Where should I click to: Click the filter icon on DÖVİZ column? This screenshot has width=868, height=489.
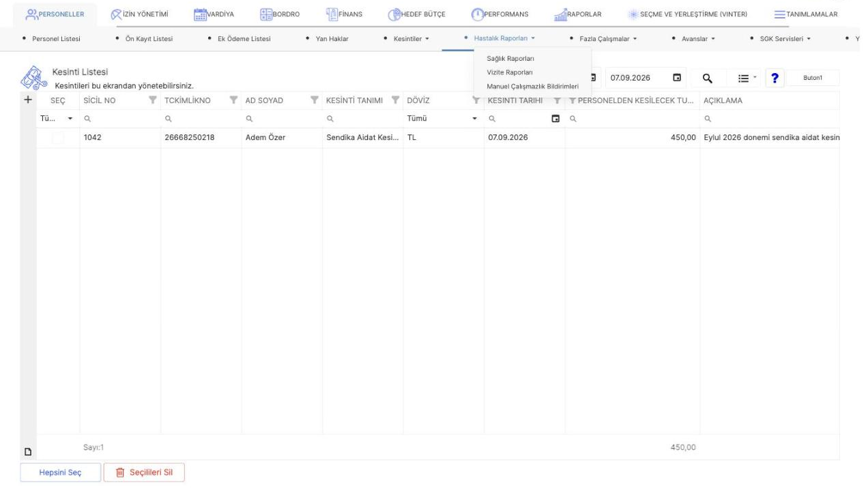(x=476, y=101)
